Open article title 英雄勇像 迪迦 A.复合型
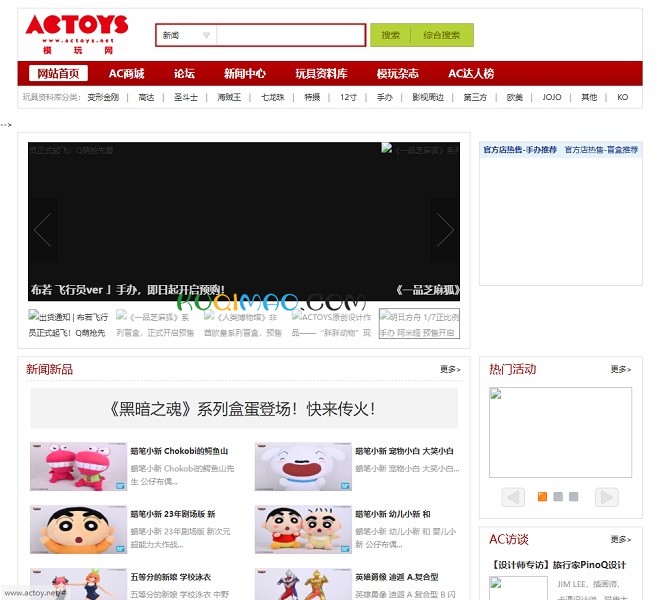The image size is (657, 600). 397,577
